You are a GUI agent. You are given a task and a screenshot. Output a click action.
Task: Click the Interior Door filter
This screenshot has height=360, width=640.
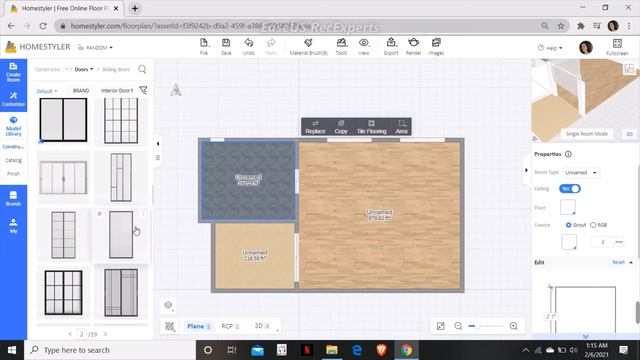[117, 91]
